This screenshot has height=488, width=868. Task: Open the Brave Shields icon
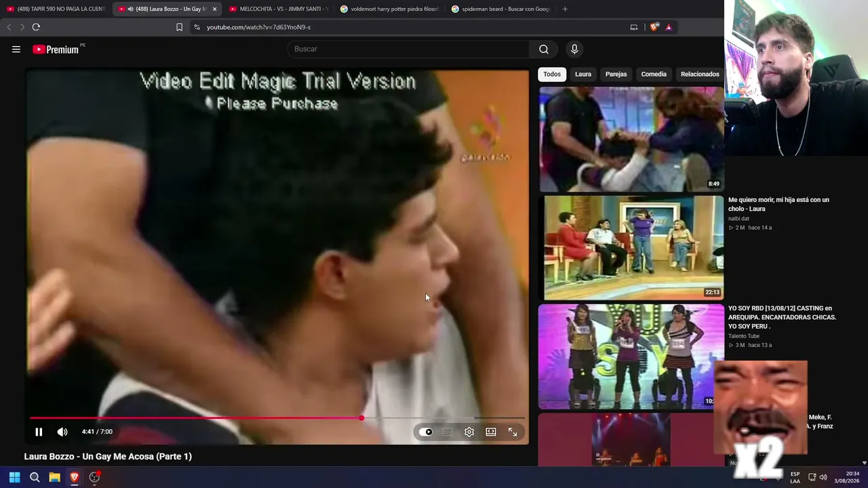pos(654,27)
